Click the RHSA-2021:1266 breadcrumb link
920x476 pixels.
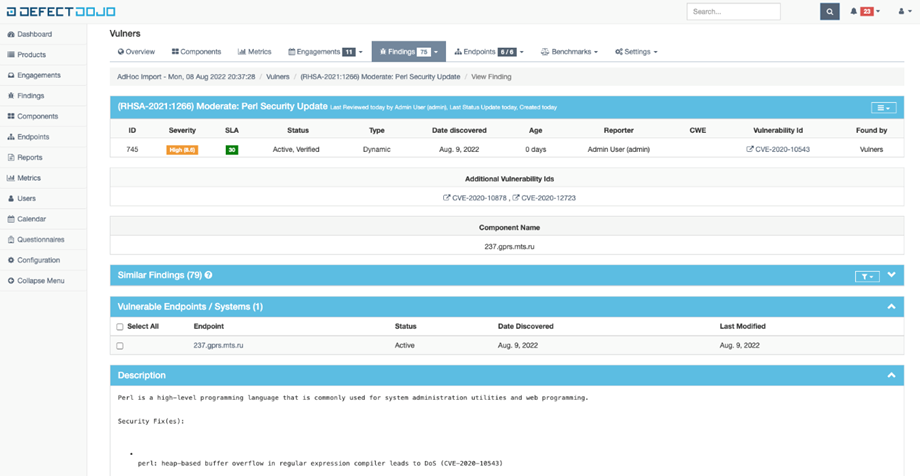[380, 77]
